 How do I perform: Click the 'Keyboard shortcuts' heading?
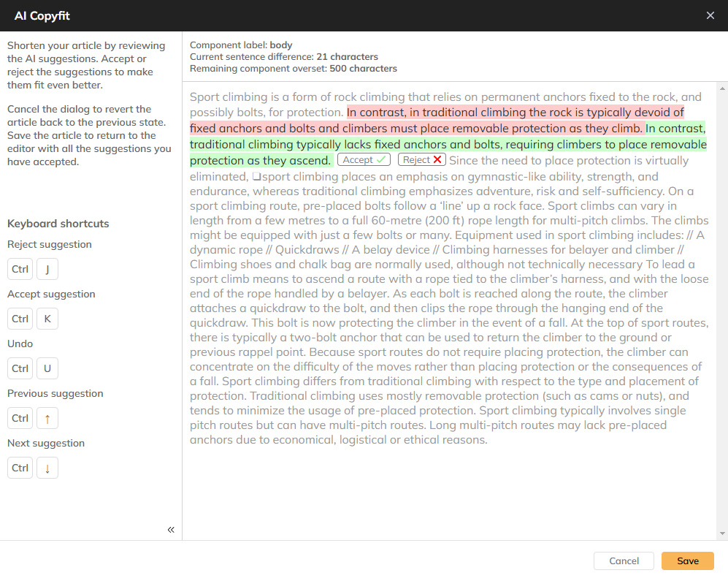click(58, 224)
